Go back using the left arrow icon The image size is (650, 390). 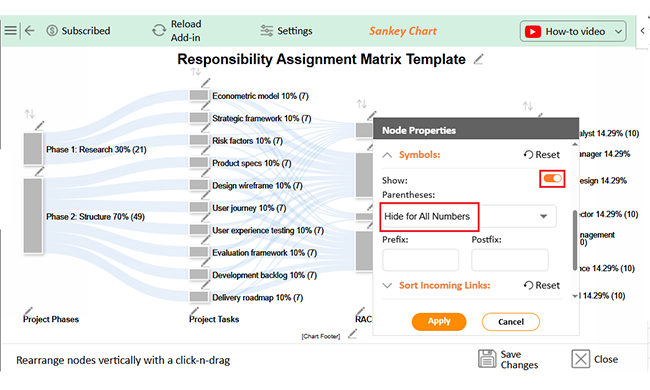(29, 31)
